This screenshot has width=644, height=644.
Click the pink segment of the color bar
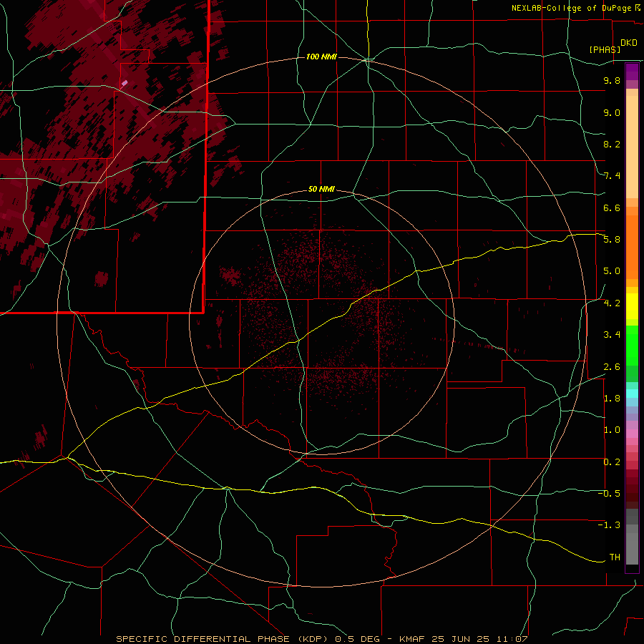click(x=632, y=434)
